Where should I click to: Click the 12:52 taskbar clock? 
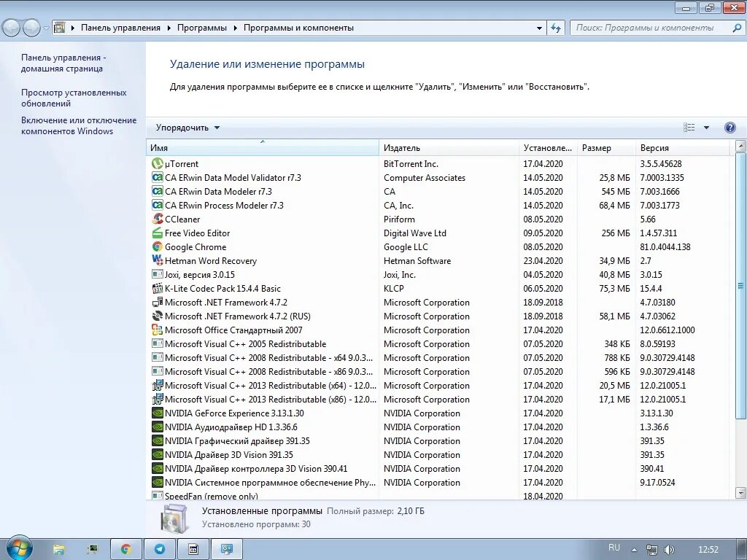[708, 550]
